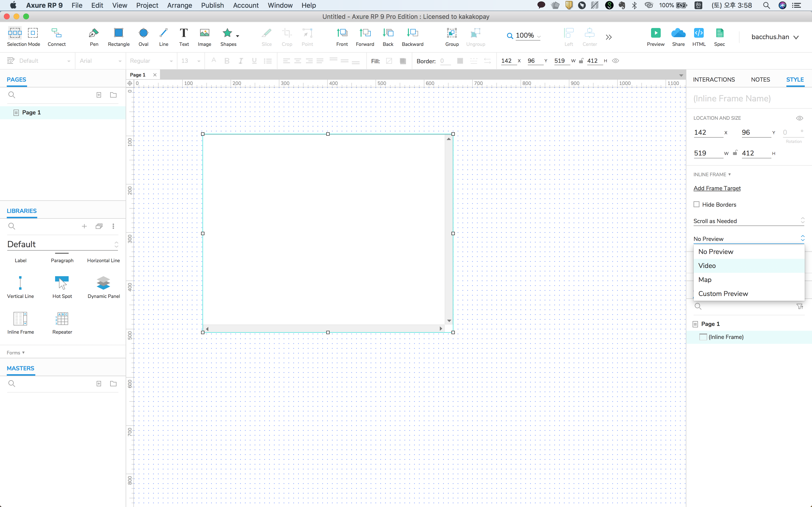This screenshot has width=812, height=507.
Task: Select Custom Preview option
Action: [723, 294]
